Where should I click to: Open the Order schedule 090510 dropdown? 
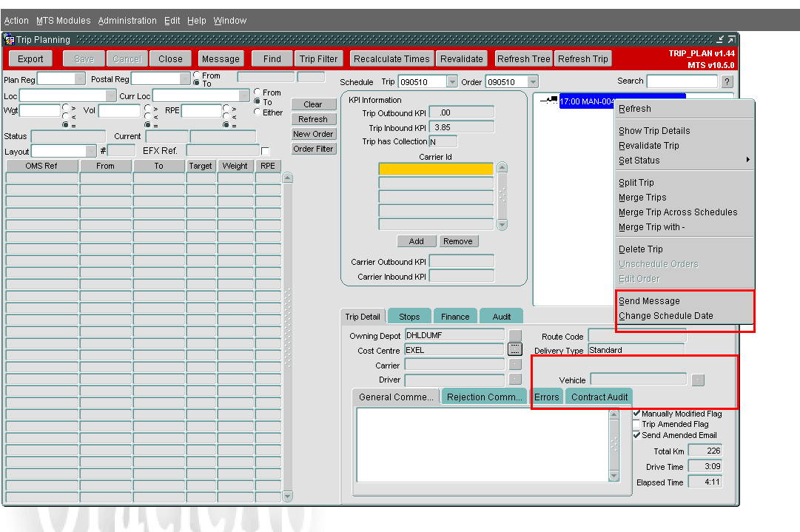click(533, 81)
